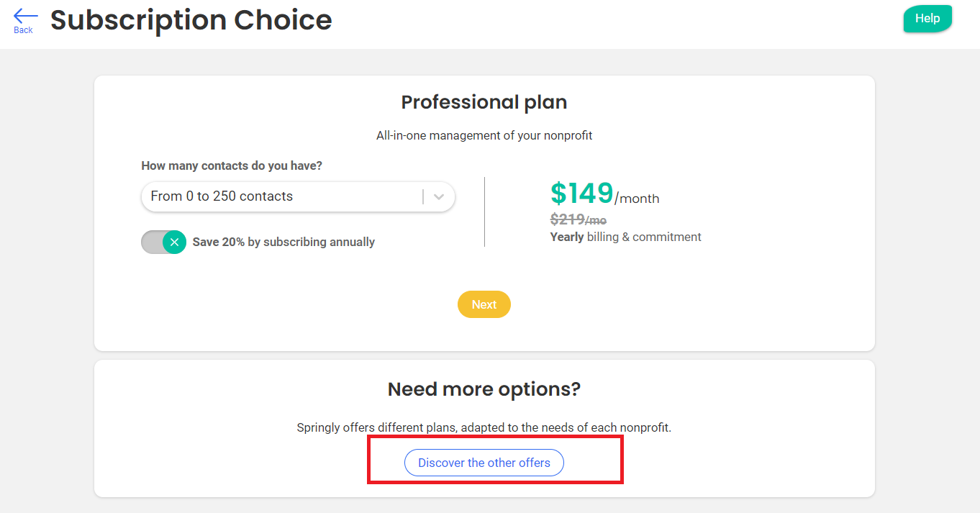Screen dimensions: 980x513
Task: Click the "All-in-one management of your nonprofit" subtitle
Action: tap(484, 135)
